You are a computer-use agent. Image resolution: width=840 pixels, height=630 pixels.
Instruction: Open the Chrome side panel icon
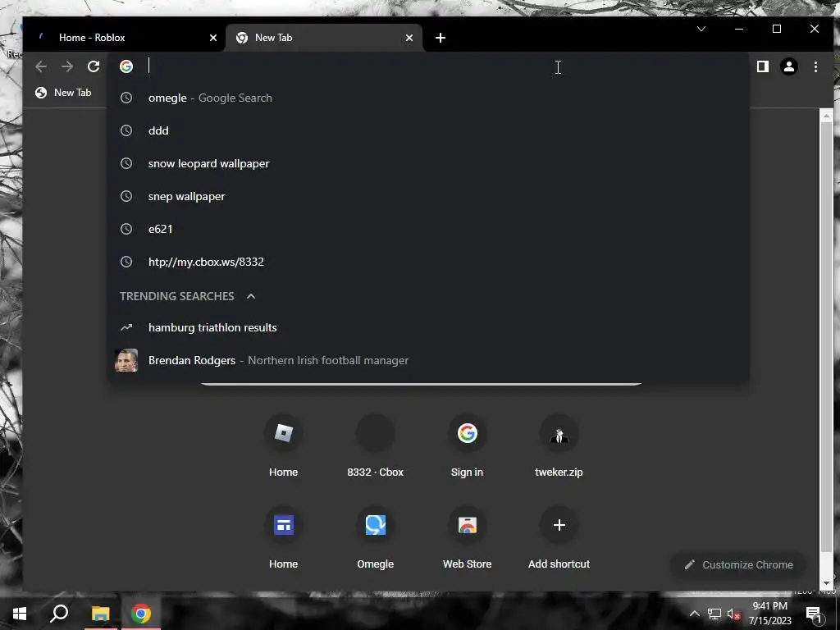coord(762,66)
